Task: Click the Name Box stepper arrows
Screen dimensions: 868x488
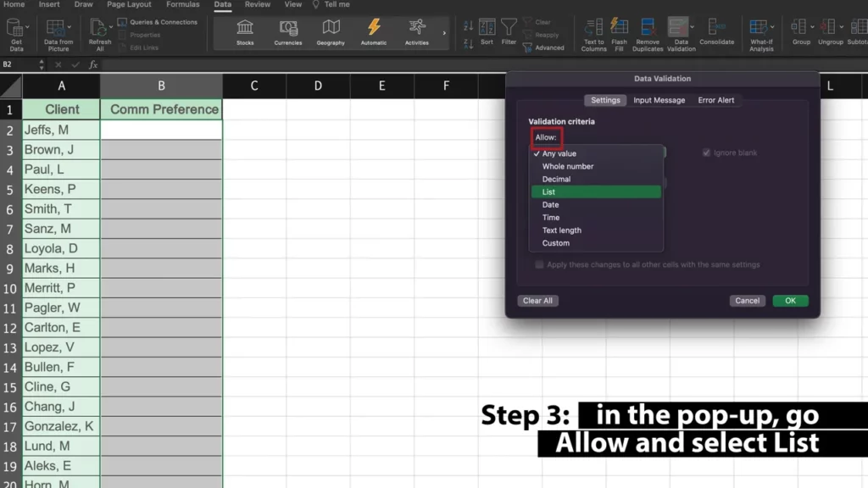Action: 42,64
